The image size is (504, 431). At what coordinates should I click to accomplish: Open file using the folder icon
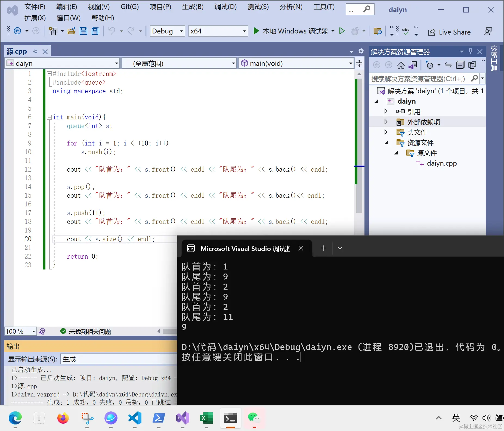coord(72,31)
